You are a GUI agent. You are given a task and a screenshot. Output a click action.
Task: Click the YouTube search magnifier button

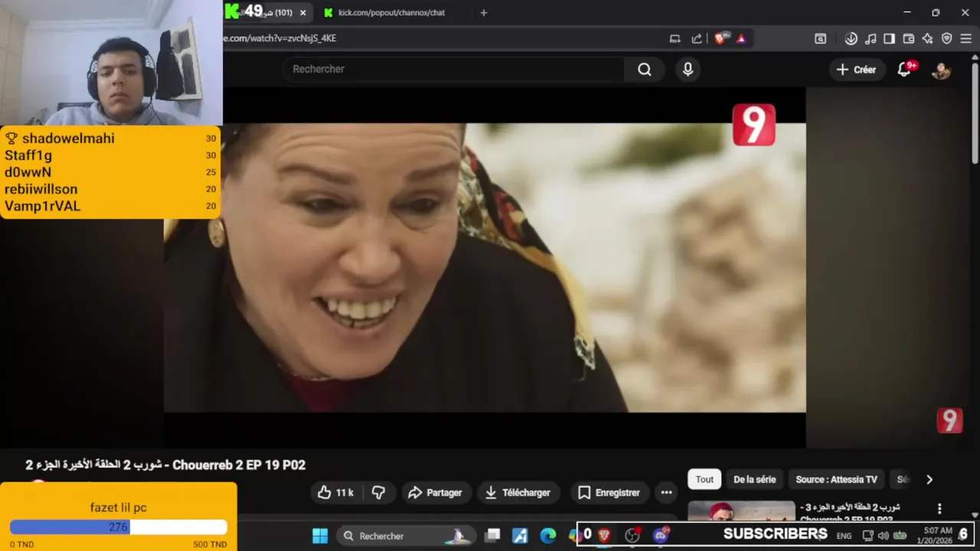point(645,70)
